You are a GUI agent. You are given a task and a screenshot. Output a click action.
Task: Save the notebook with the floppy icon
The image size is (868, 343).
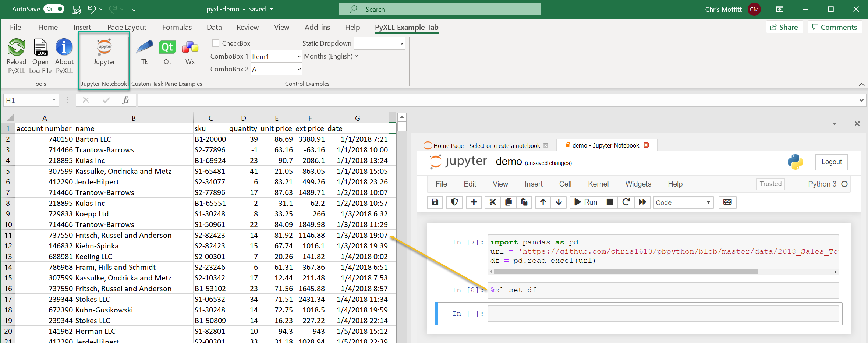(x=435, y=202)
